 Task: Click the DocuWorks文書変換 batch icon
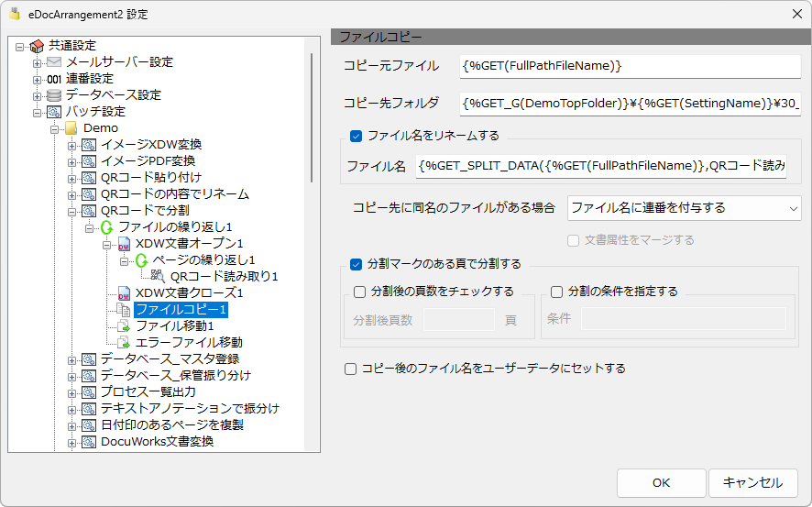[x=89, y=442]
